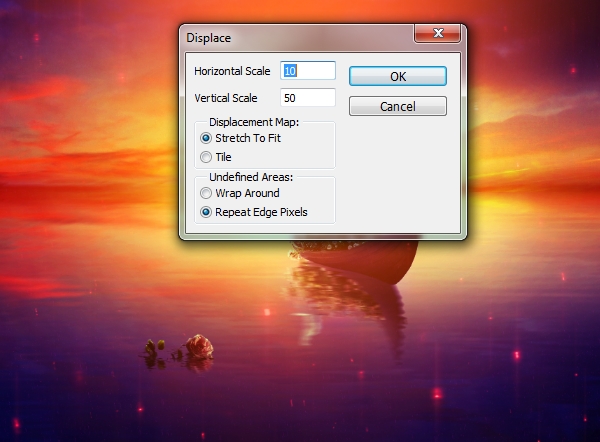
Task: Close the Displace dialog with the X button
Action: pos(437,33)
